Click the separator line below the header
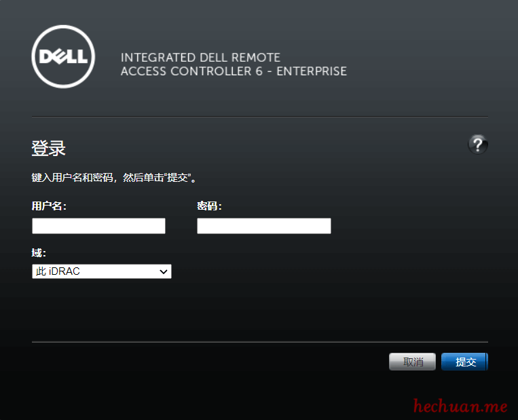The width and height of the screenshot is (518, 420). (x=259, y=117)
